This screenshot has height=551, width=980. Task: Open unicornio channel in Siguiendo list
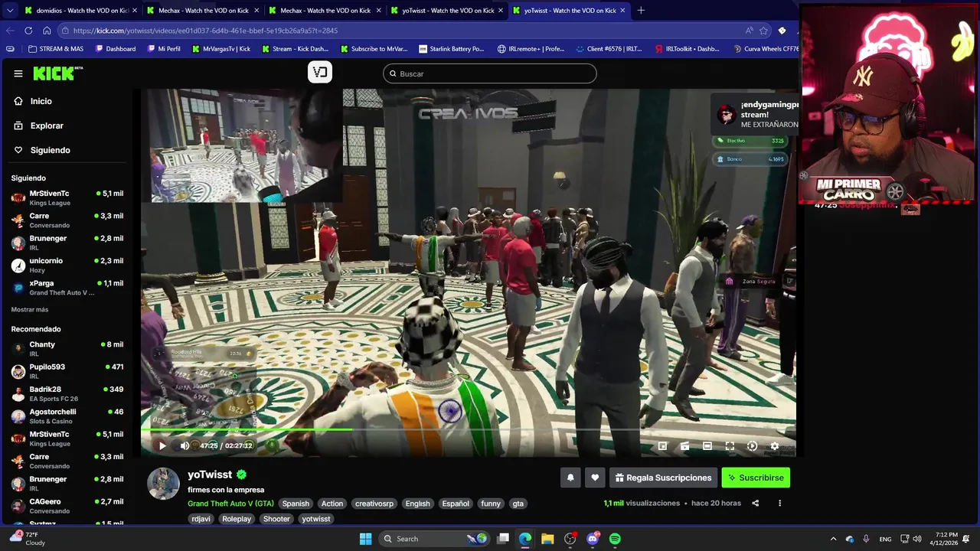pyautogui.click(x=67, y=266)
